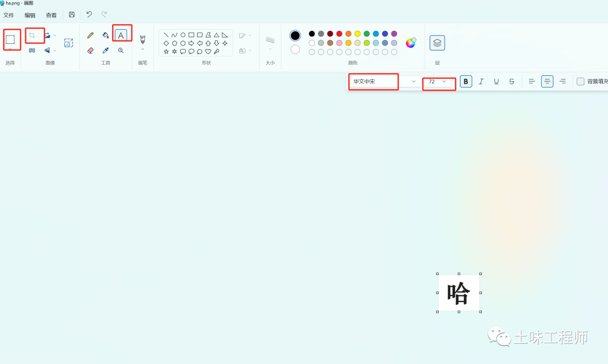608x364 pixels.
Task: Select the Text tool
Action: tap(122, 34)
